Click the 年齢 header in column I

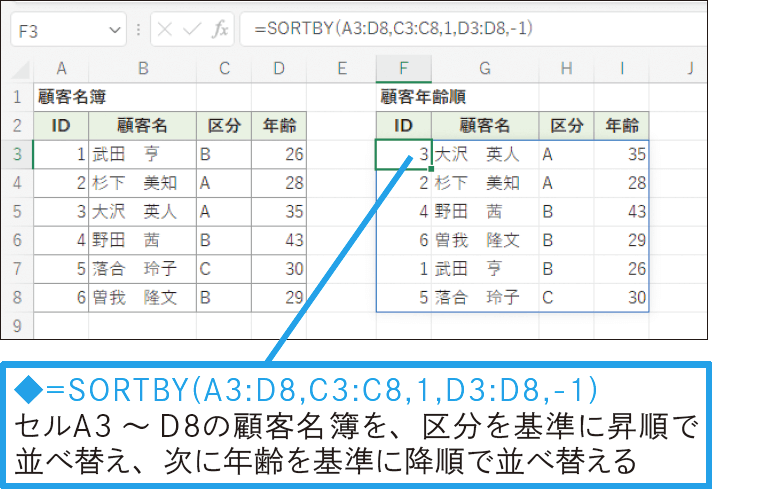click(621, 126)
